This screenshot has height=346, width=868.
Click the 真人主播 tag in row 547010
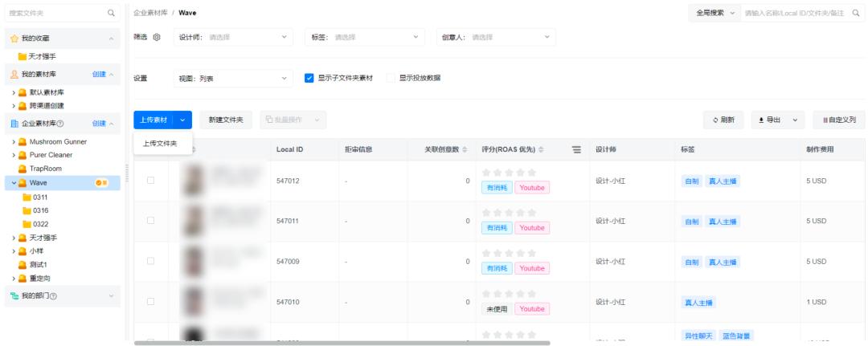point(698,303)
